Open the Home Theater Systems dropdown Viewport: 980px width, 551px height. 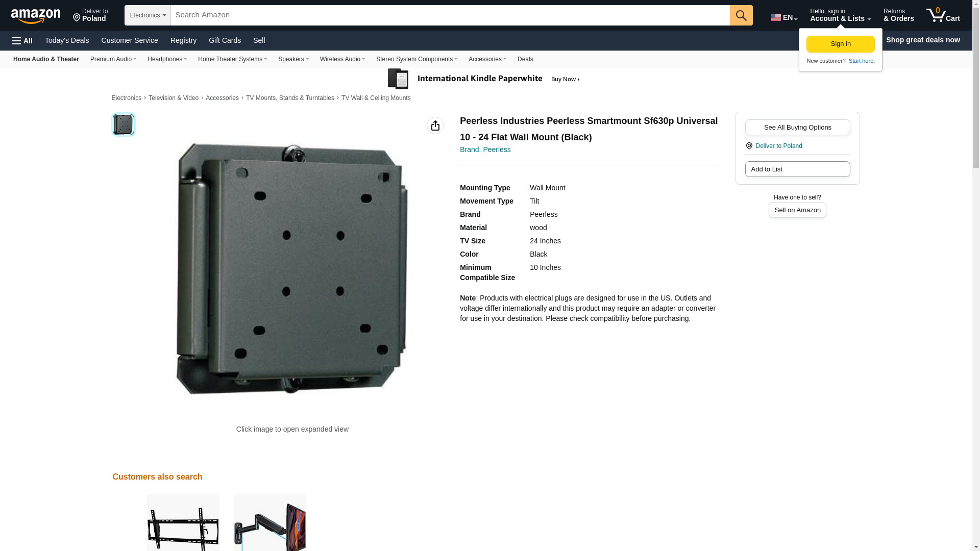232,59
